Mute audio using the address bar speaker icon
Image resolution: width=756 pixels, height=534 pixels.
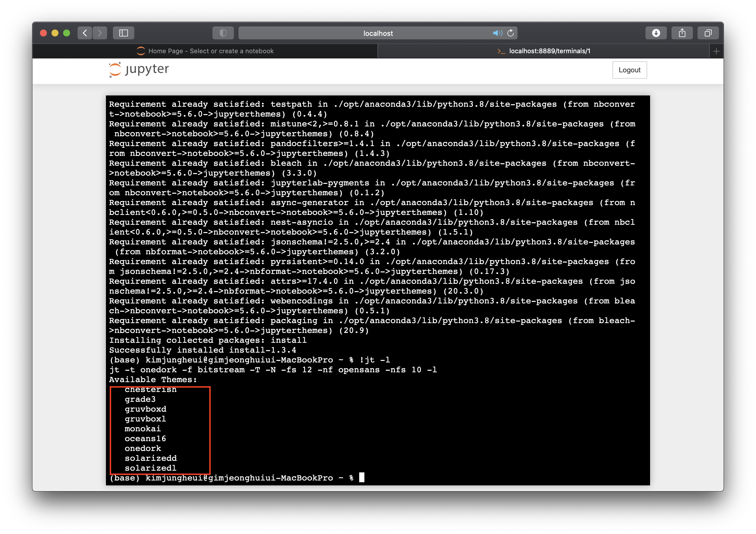tap(497, 33)
